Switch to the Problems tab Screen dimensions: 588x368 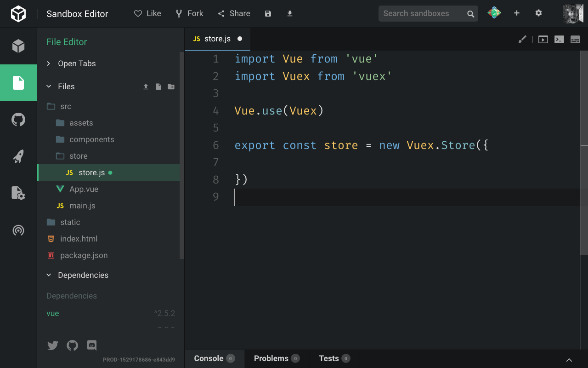272,358
